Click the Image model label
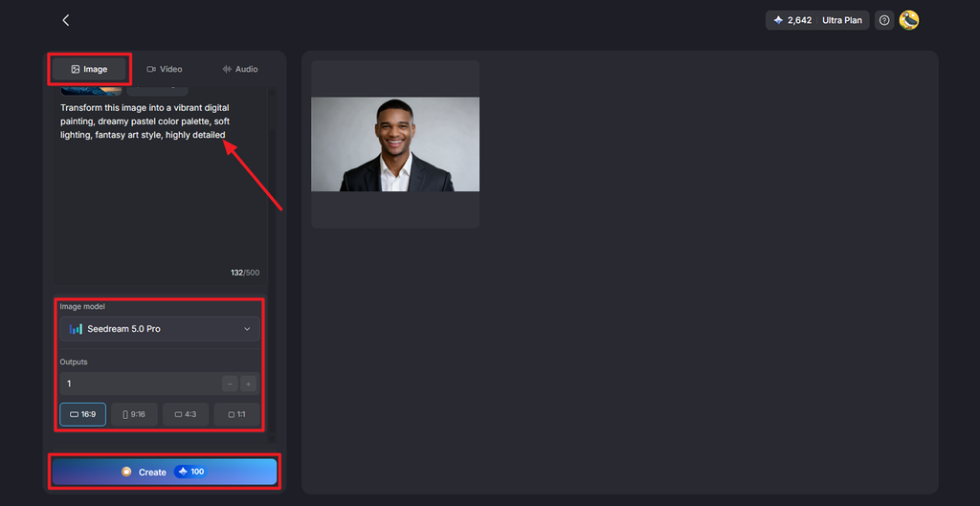 [x=82, y=307]
